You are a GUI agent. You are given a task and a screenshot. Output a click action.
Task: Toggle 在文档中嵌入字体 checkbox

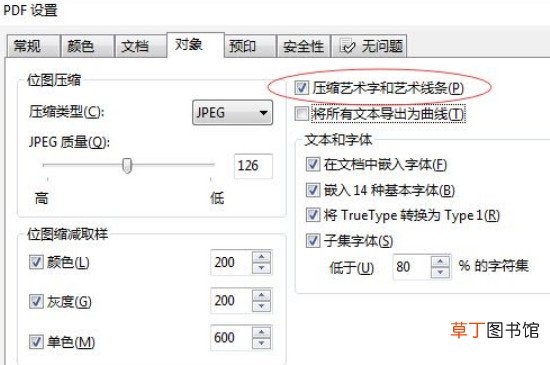coord(313,164)
